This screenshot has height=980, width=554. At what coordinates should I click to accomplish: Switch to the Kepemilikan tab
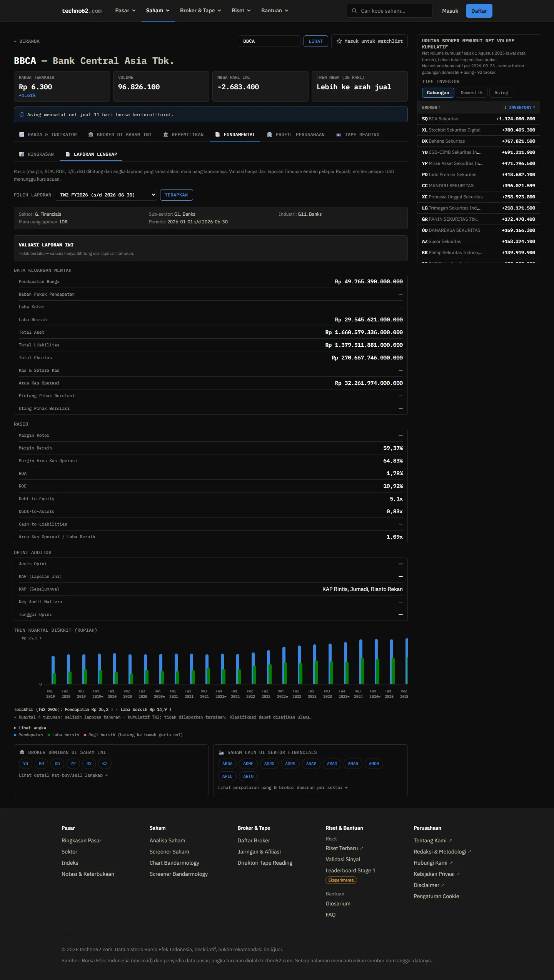(x=184, y=135)
